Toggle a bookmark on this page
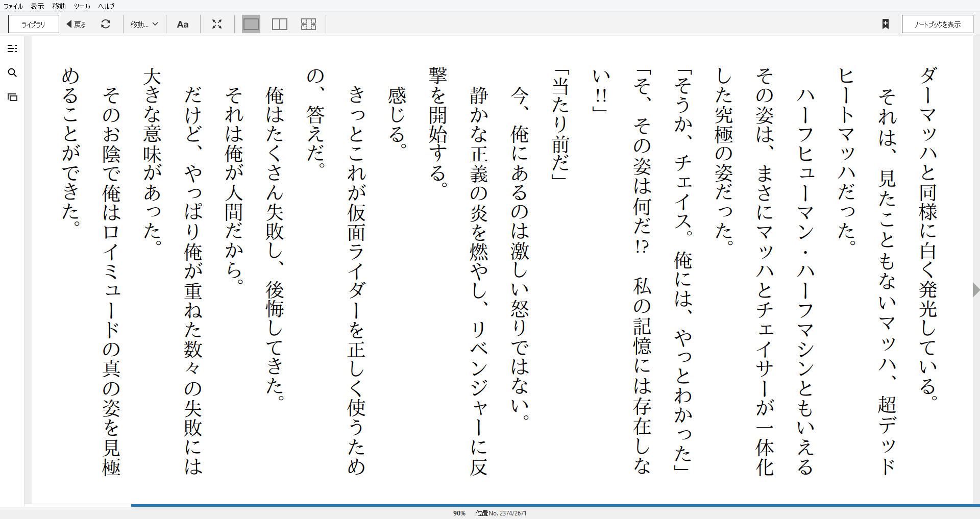 [886, 23]
